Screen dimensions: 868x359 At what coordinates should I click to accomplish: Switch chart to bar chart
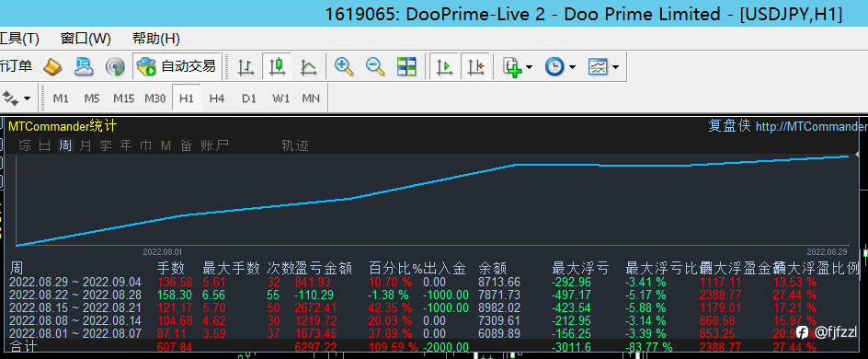(246, 67)
